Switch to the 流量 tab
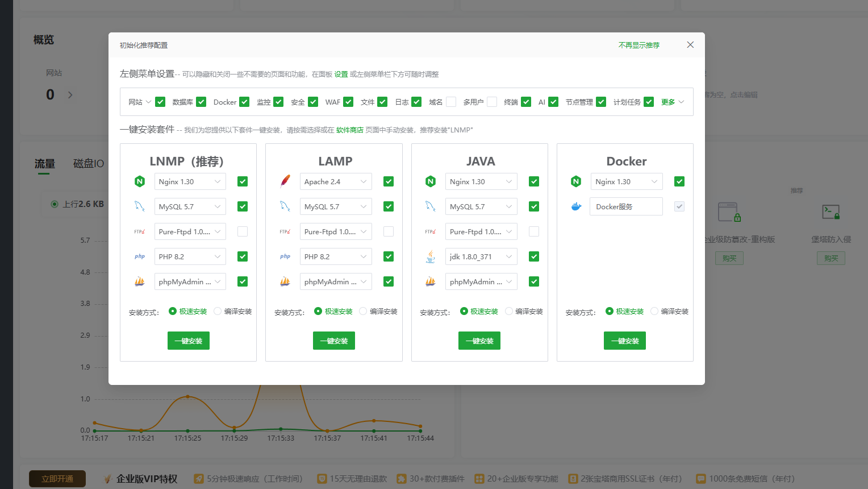This screenshot has height=489, width=868. tap(44, 164)
